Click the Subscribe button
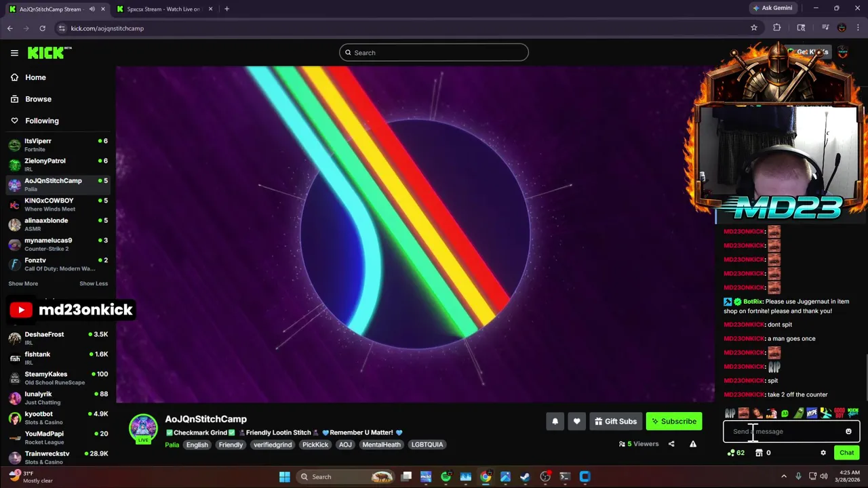Screen dimensions: 868x488 674,422
